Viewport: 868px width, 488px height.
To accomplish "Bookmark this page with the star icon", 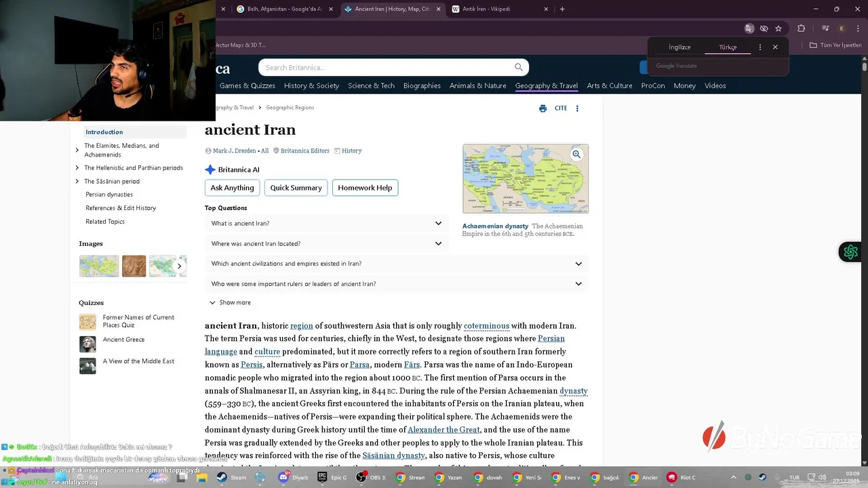I will pyautogui.click(x=778, y=28).
